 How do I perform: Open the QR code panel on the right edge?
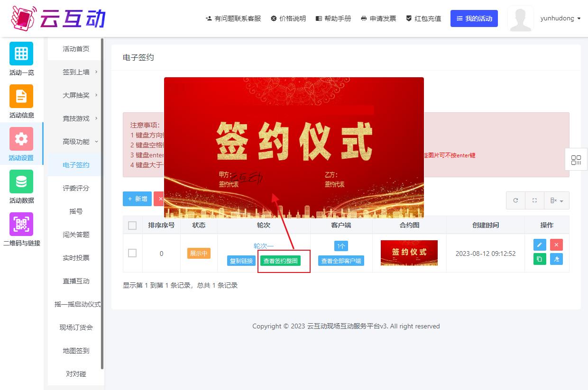576,160
